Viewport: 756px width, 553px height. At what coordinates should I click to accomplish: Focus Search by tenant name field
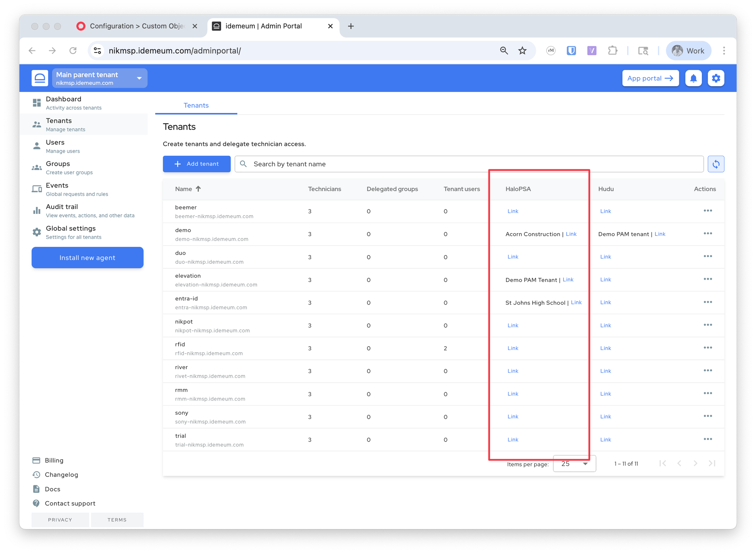tap(469, 164)
